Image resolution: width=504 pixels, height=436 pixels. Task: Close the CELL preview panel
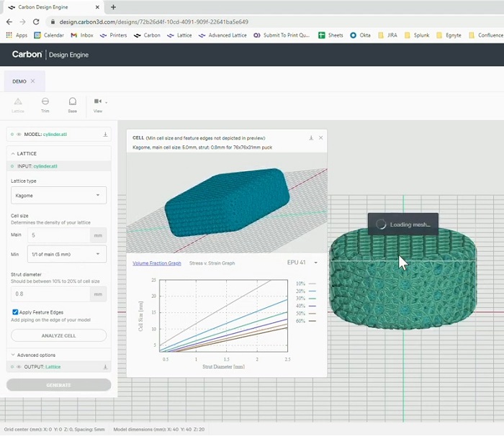(x=321, y=137)
